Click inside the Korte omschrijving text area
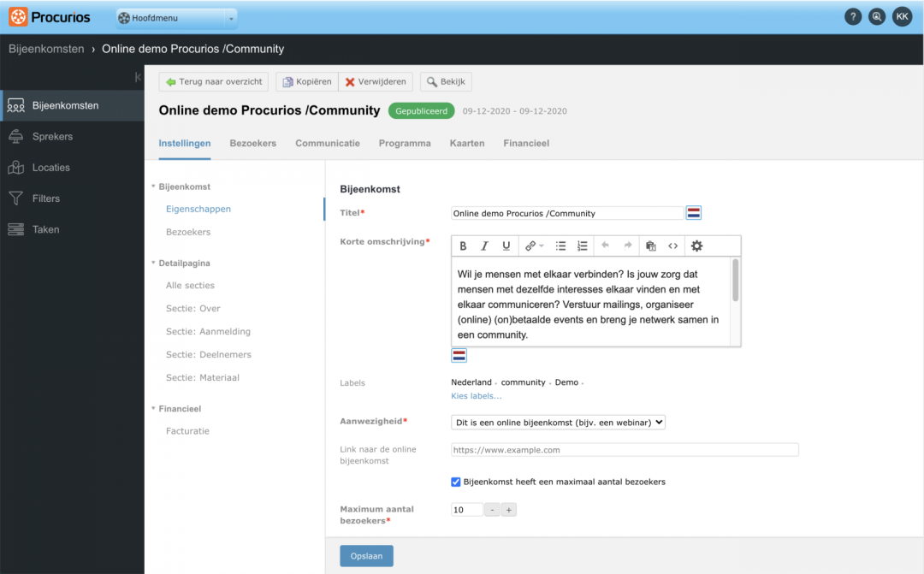Image resolution: width=924 pixels, height=574 pixels. point(591,302)
